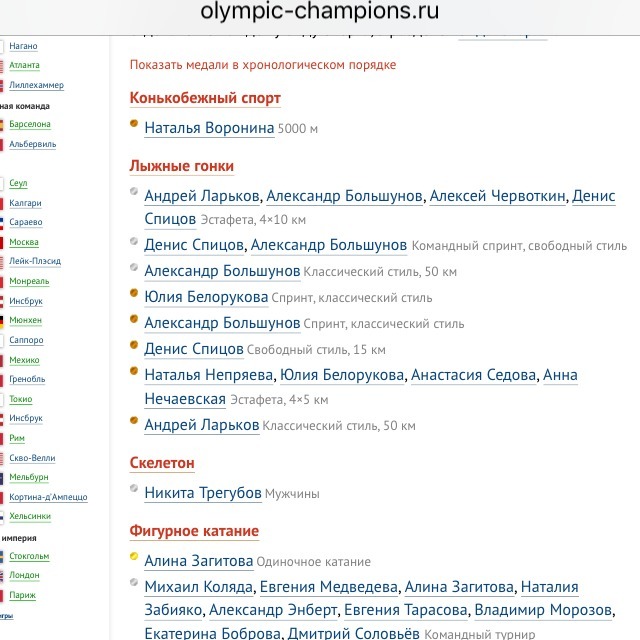The image size is (640, 640).
Task: Tap the olympic-champions.ru address bar
Action: (320, 14)
